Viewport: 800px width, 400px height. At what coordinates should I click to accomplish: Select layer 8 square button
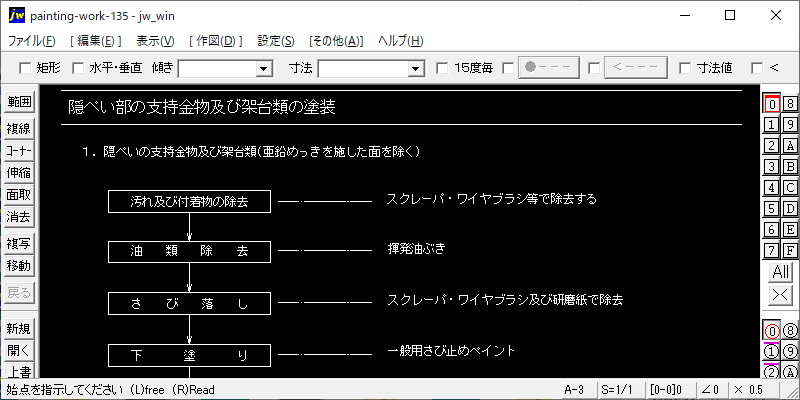click(790, 104)
